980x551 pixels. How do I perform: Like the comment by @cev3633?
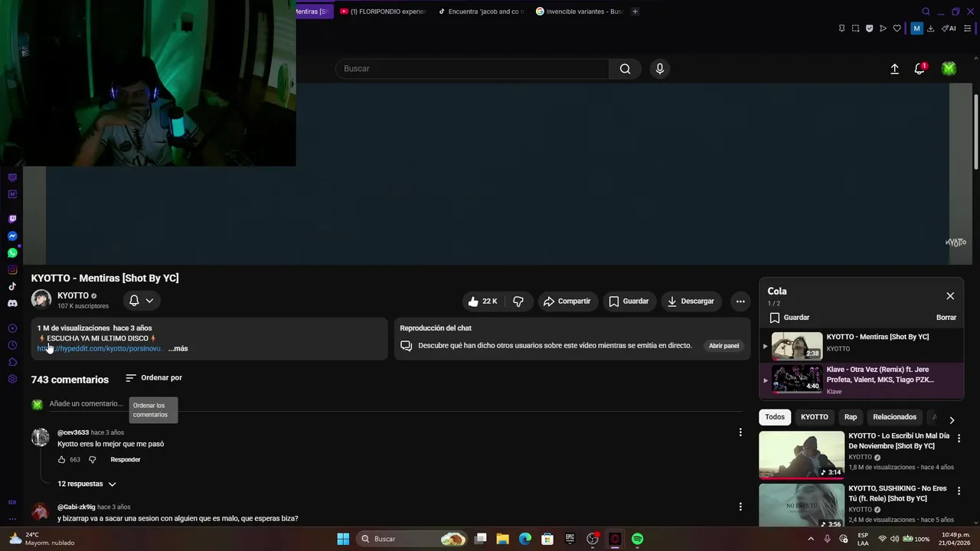[x=61, y=460]
